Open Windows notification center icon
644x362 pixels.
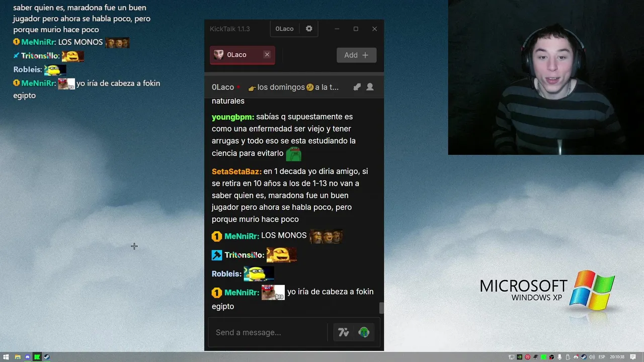pos(633,357)
